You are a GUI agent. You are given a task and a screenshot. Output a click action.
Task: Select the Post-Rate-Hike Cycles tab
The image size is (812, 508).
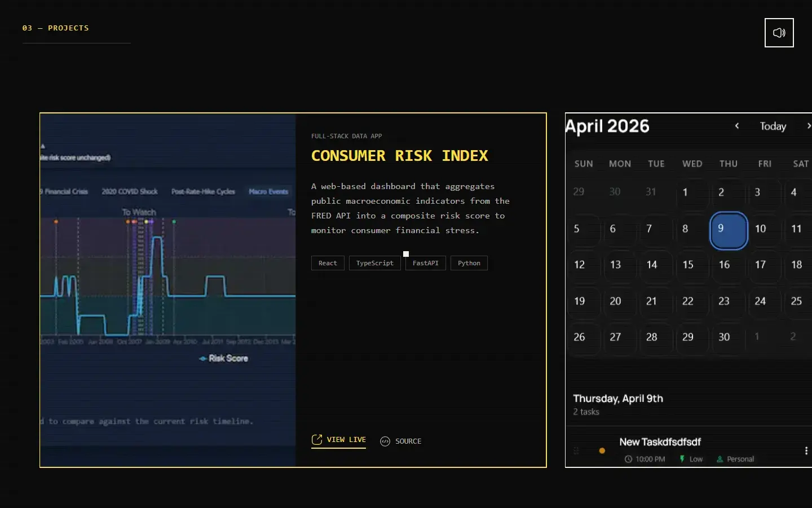click(203, 192)
